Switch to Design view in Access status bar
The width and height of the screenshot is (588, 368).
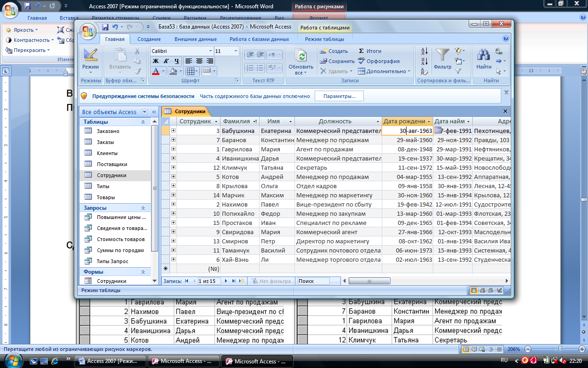499,290
